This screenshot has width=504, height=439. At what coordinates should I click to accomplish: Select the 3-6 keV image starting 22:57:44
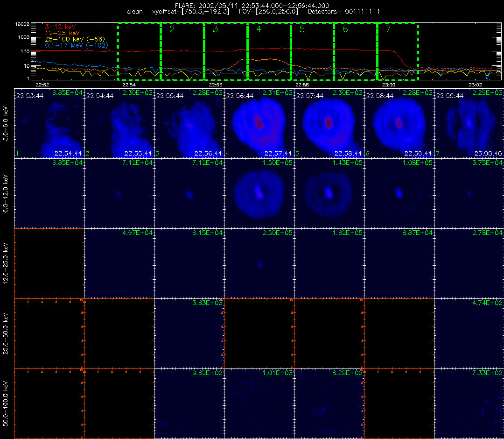[x=329, y=123]
